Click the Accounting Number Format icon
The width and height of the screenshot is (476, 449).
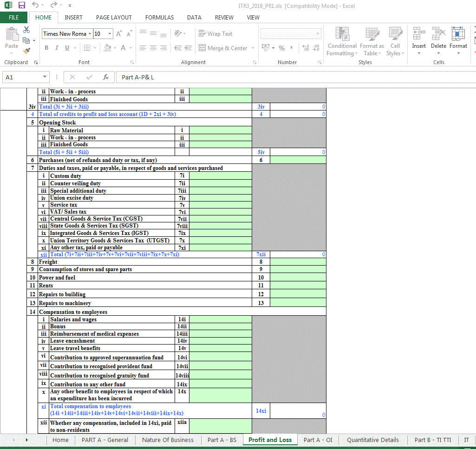[266, 48]
